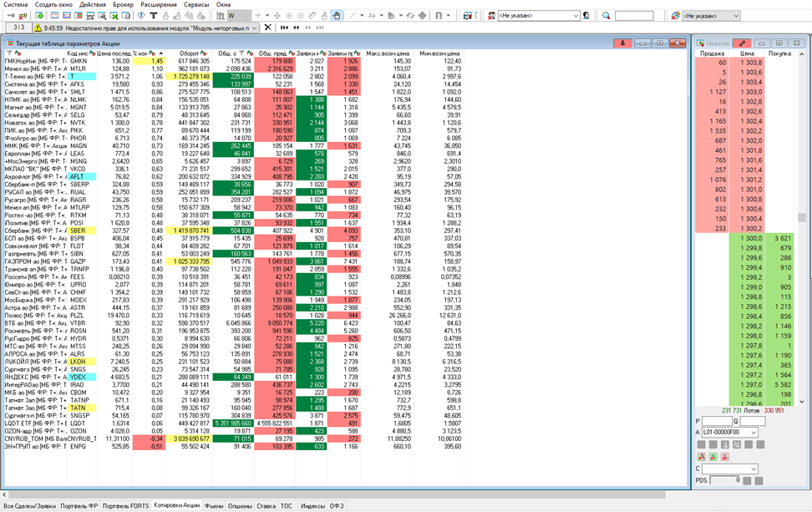The height and width of the screenshot is (512, 812).
Task: Sort by the Макс.возм.цена column header
Action: [388, 53]
